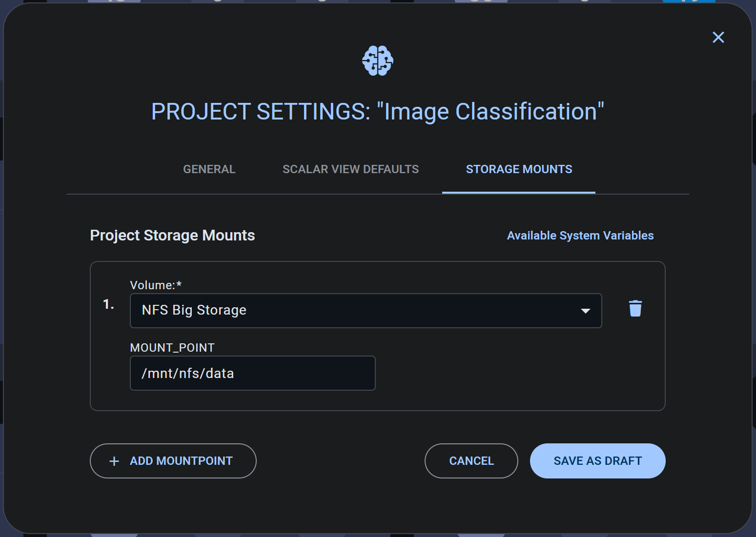Click the Project Storage Mounts heading

[x=172, y=236]
